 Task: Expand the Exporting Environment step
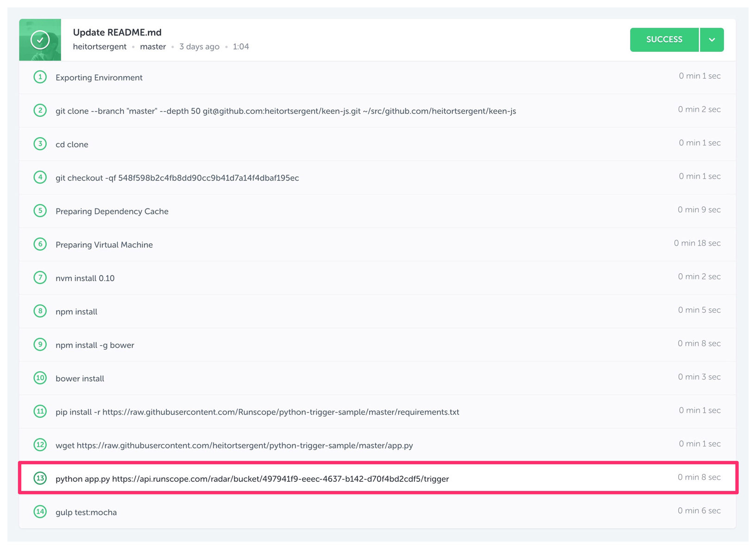tap(377, 77)
